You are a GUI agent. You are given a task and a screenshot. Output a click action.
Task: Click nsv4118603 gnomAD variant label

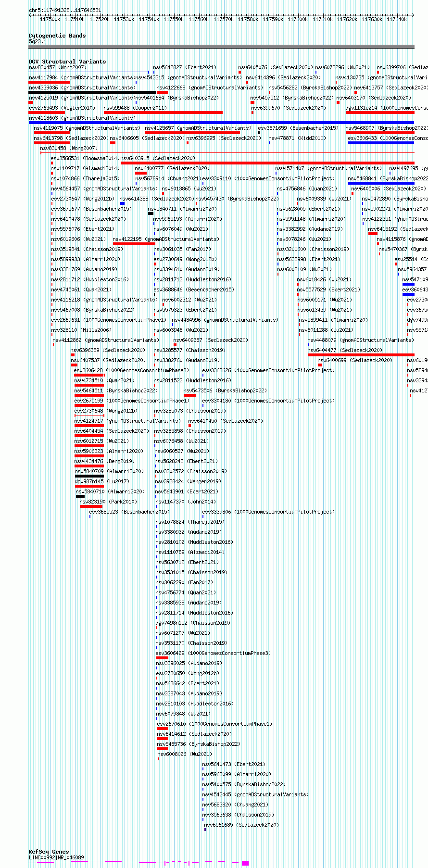click(82, 118)
